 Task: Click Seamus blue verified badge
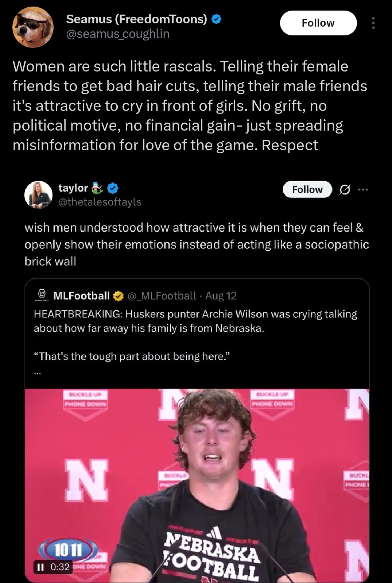click(217, 19)
